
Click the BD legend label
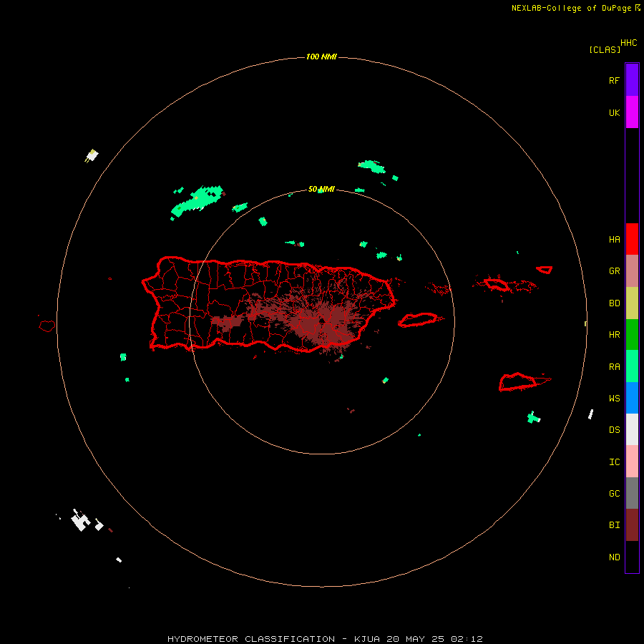point(614,303)
